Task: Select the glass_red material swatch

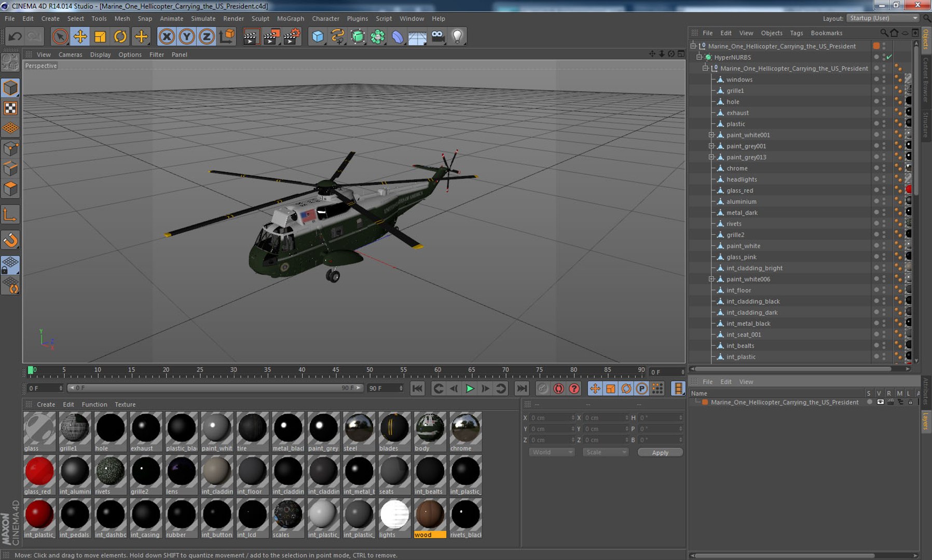Action: (x=39, y=475)
